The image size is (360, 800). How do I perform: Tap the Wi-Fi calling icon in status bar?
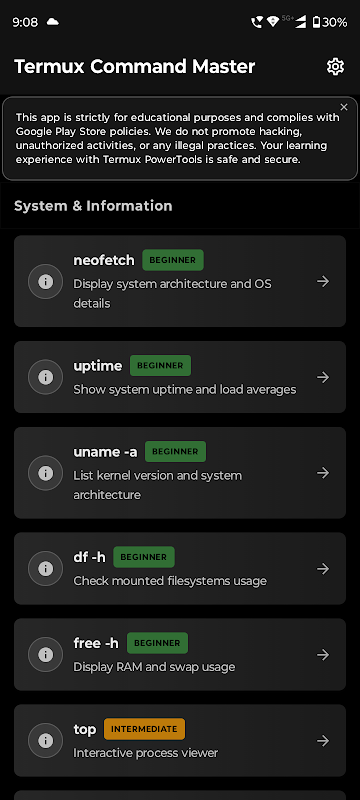(x=256, y=22)
